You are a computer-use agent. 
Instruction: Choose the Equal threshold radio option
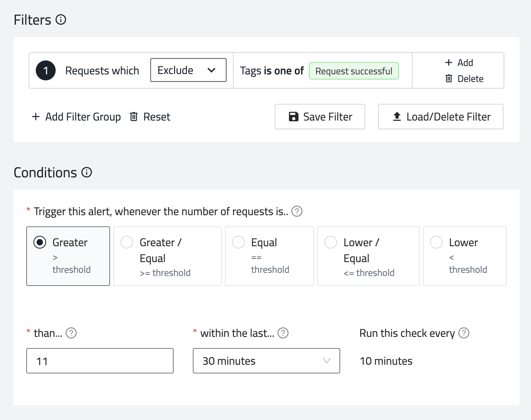click(238, 242)
